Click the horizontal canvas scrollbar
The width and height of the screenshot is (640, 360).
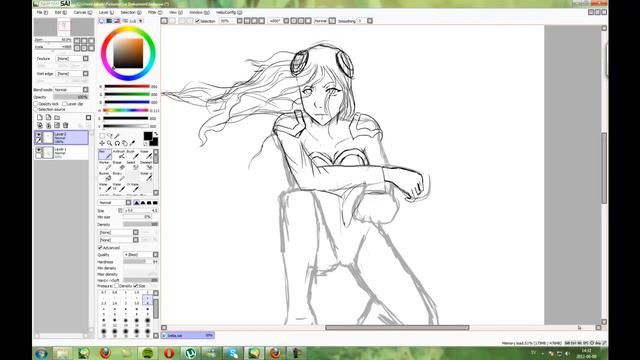pos(397,327)
